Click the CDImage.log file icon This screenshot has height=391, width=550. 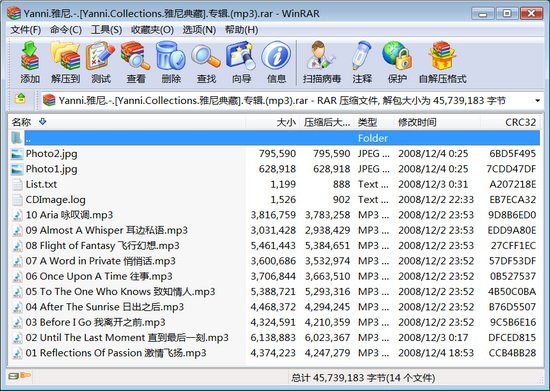(x=17, y=200)
